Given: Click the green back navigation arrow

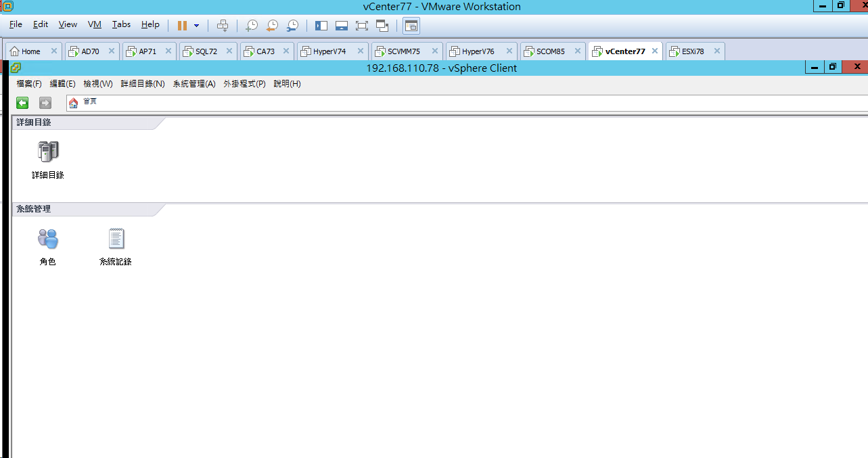Looking at the screenshot, I should (22, 103).
